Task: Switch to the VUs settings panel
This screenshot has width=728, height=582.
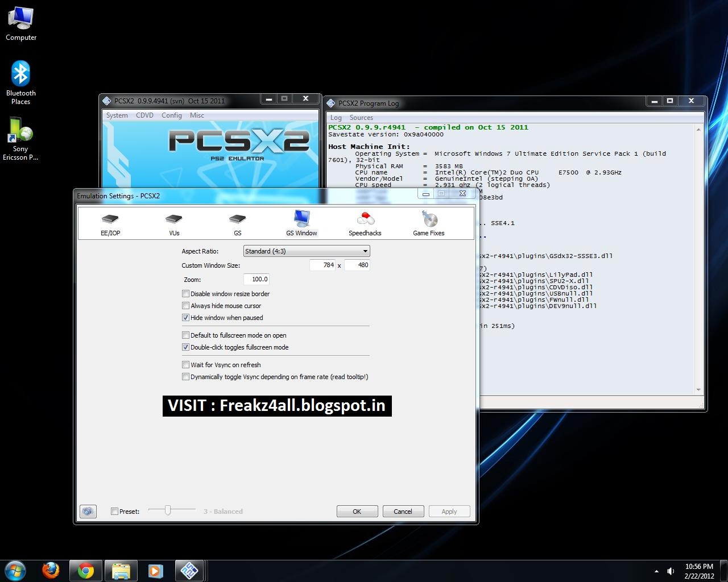Action: [x=174, y=223]
